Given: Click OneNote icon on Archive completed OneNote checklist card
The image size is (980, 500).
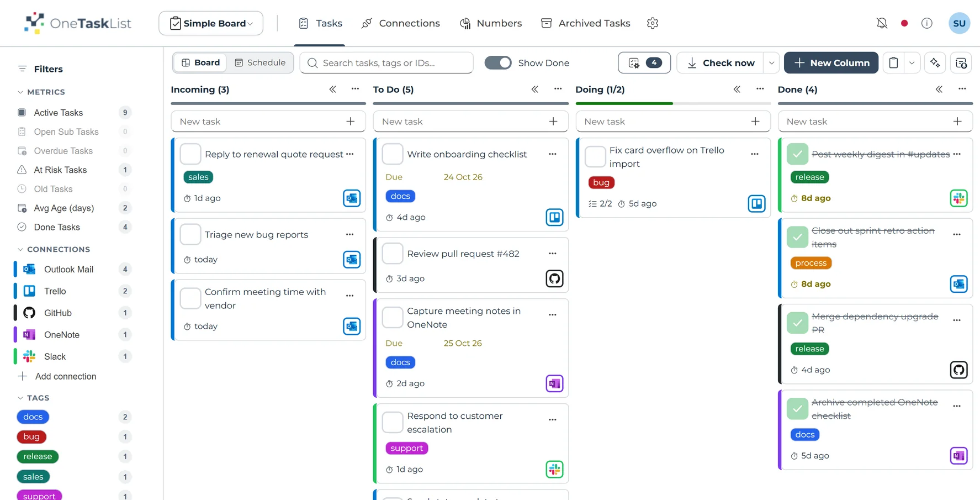Looking at the screenshot, I should (958, 456).
